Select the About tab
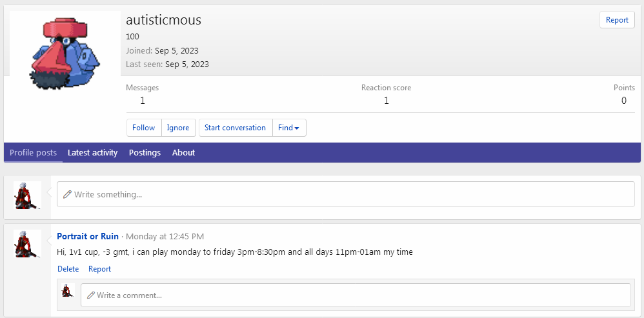This screenshot has height=318, width=644. click(x=183, y=153)
